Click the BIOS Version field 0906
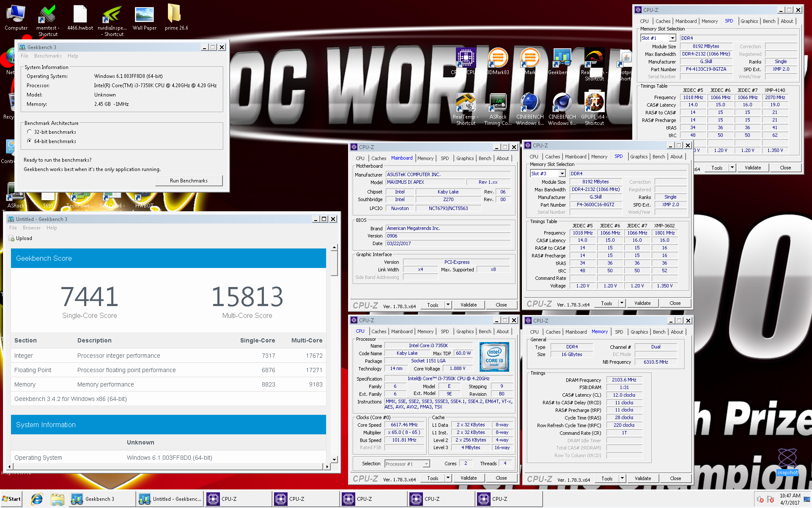The image size is (812, 508). coord(448,236)
